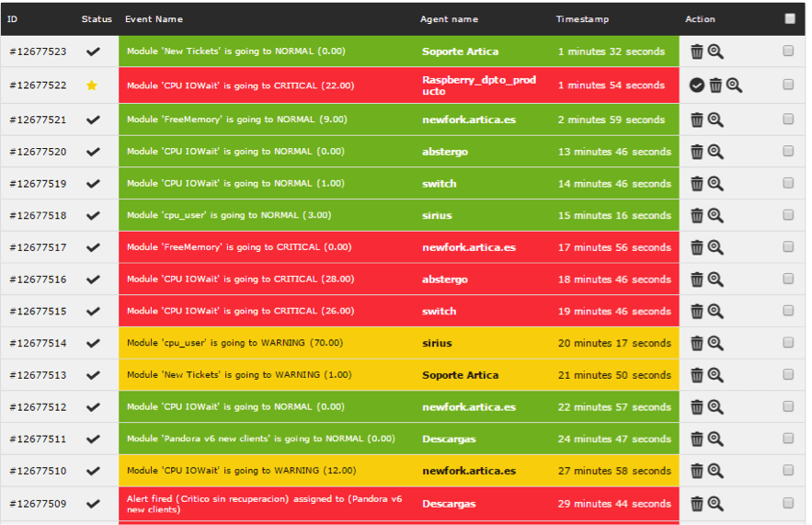Image resolution: width=812 pixels, height=525 pixels.
Task: Click magnifier icon in row #12677519
Action: (715, 184)
